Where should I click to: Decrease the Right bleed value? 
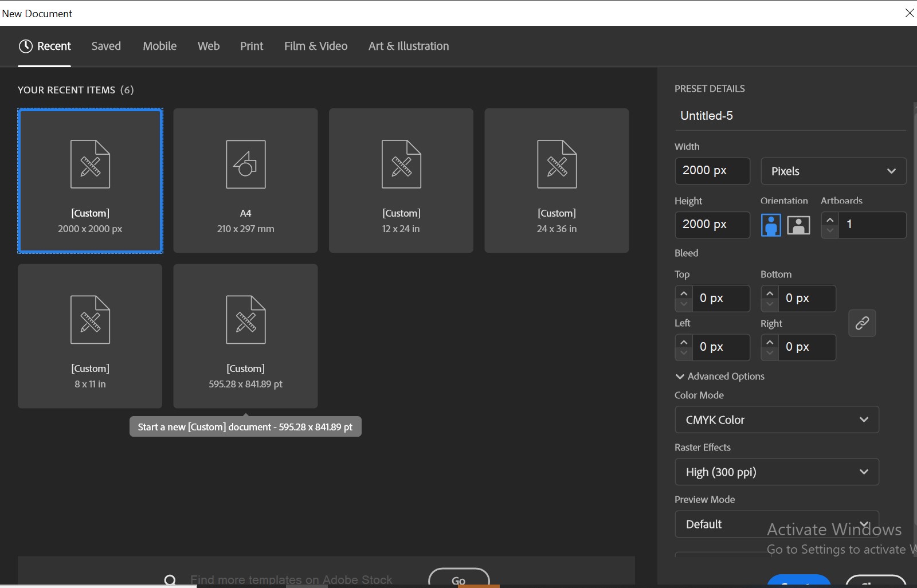tap(770, 353)
